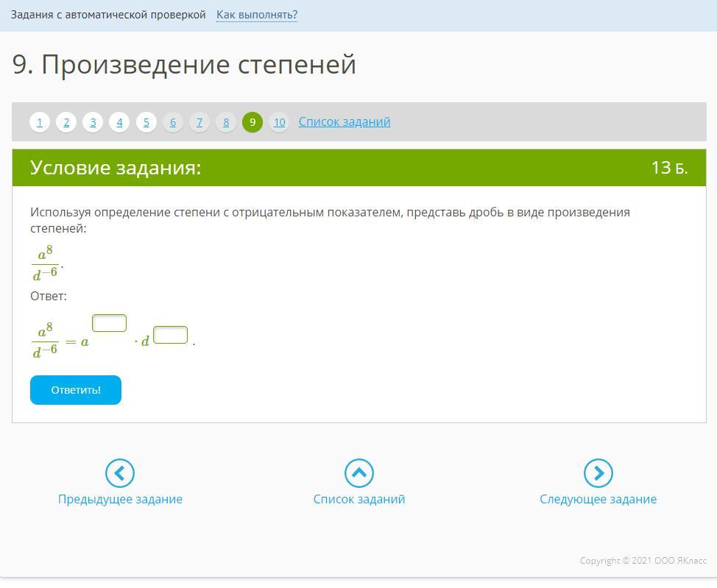Open task number 7
Viewport: 717px width, 588px height.
click(x=199, y=122)
